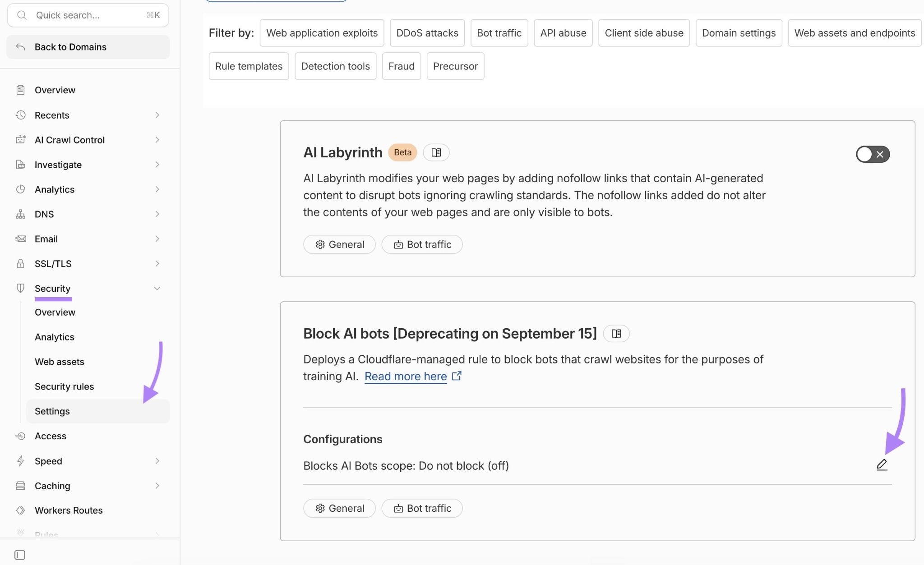The height and width of the screenshot is (565, 924).
Task: Filter by Web application exploits
Action: (322, 33)
